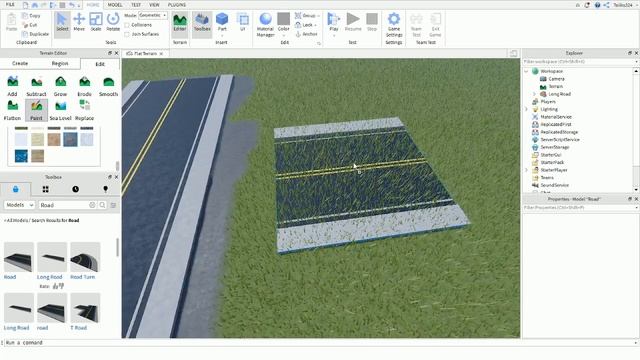640x360 pixels.
Task: Pick the bright blue water material swatch
Action: (21, 156)
